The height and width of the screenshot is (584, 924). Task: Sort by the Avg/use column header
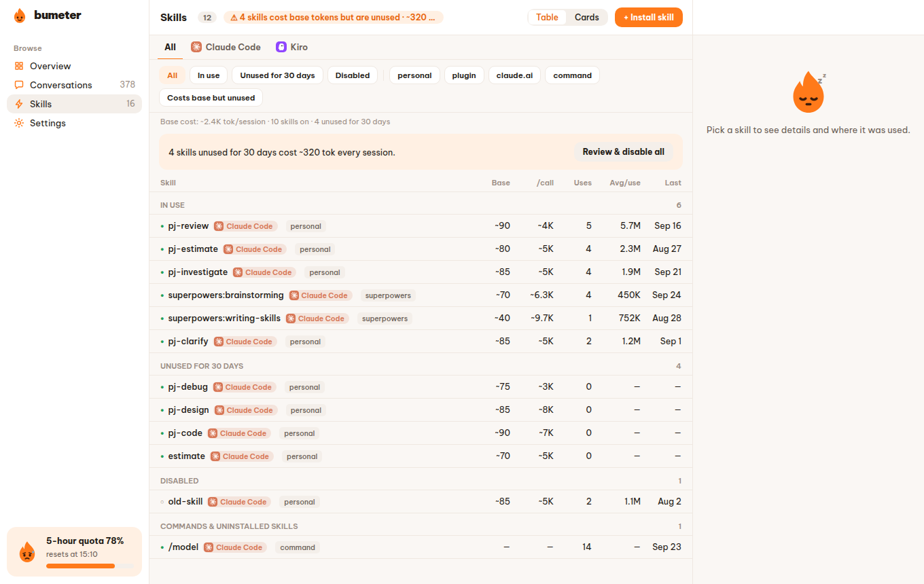pos(625,183)
